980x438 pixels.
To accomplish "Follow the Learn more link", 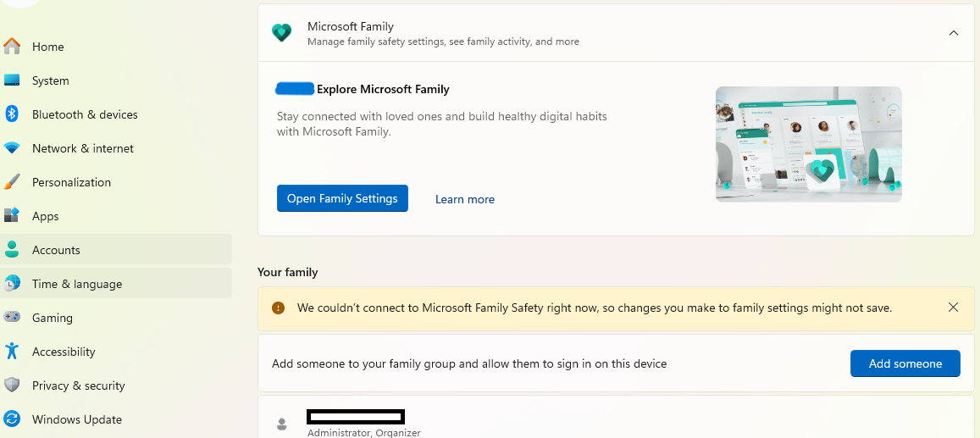I will coord(465,199).
